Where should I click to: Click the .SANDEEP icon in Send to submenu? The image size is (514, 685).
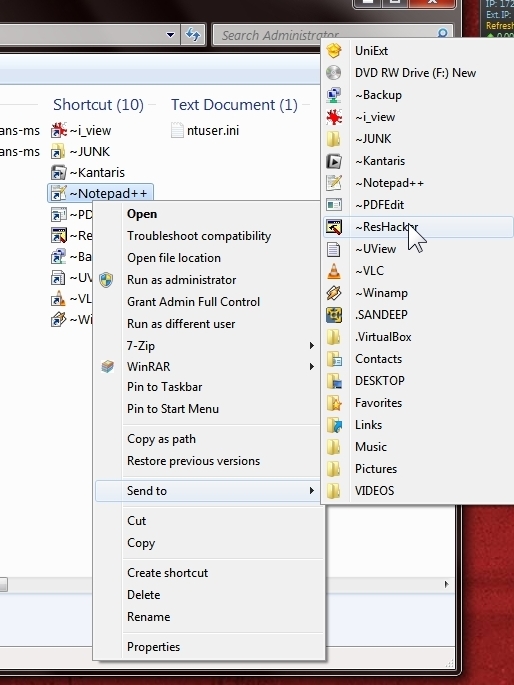tap(334, 315)
